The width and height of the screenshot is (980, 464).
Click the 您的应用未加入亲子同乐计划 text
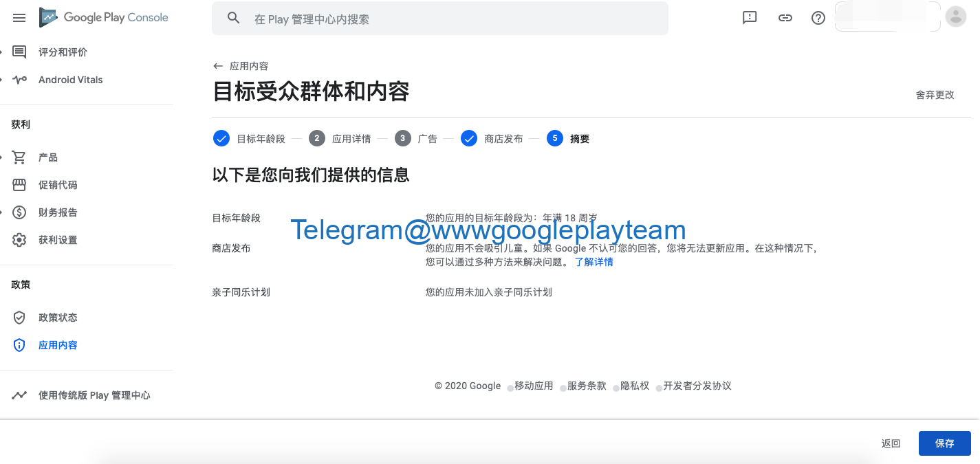(489, 292)
